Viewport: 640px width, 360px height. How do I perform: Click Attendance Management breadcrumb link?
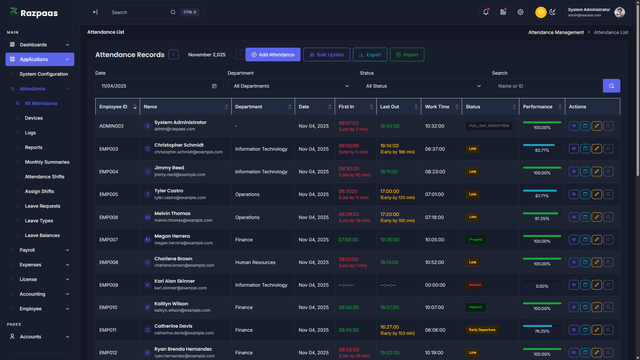(556, 32)
